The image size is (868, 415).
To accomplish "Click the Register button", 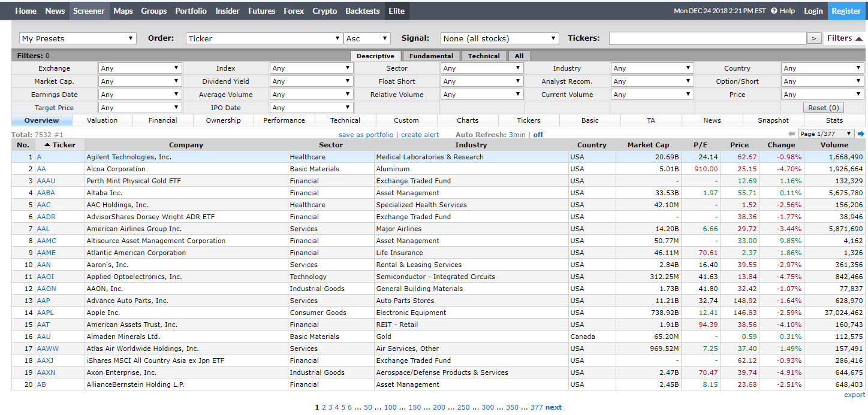I will 846,11.
